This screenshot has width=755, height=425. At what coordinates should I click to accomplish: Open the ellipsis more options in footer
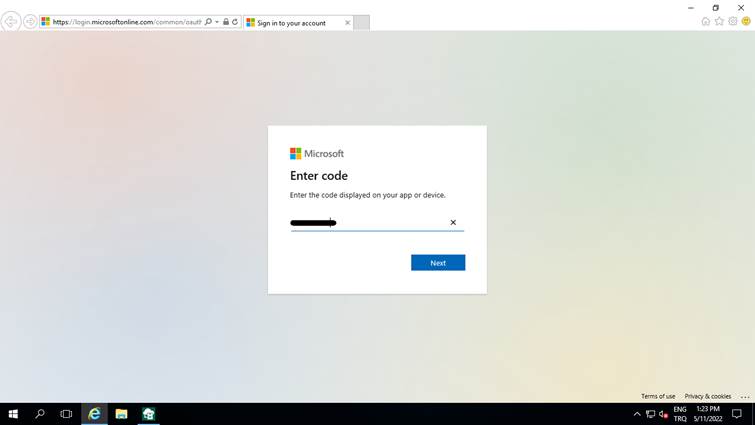pos(745,397)
